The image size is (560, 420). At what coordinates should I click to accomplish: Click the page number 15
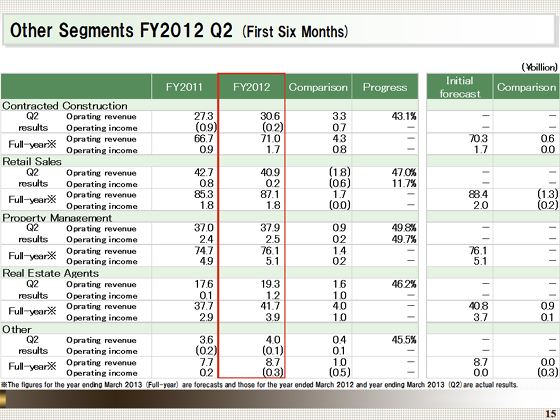(551, 414)
